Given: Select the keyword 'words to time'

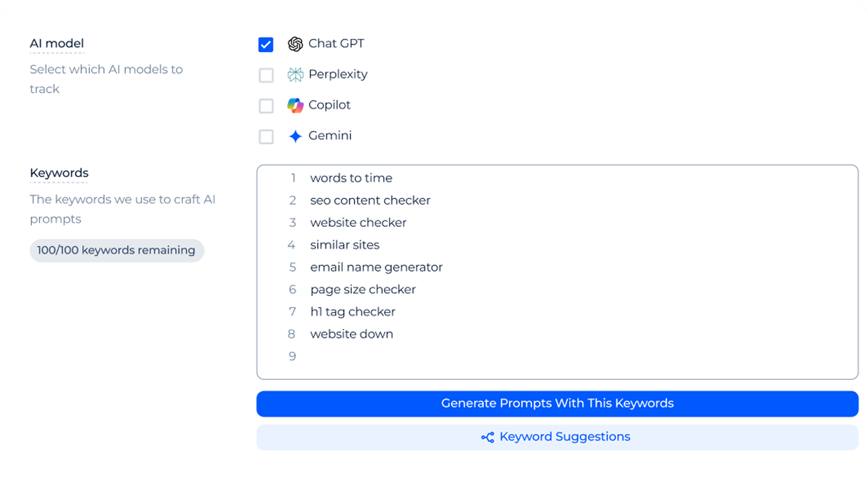Looking at the screenshot, I should tap(351, 178).
